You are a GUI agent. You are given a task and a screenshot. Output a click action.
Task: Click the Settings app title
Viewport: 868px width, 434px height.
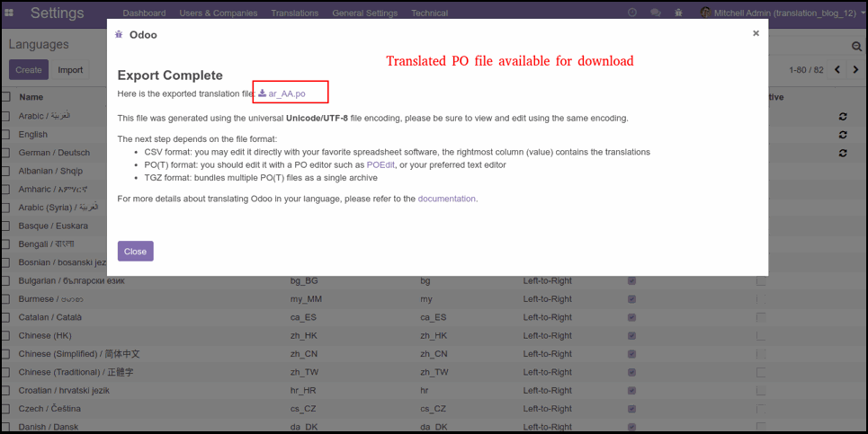57,13
